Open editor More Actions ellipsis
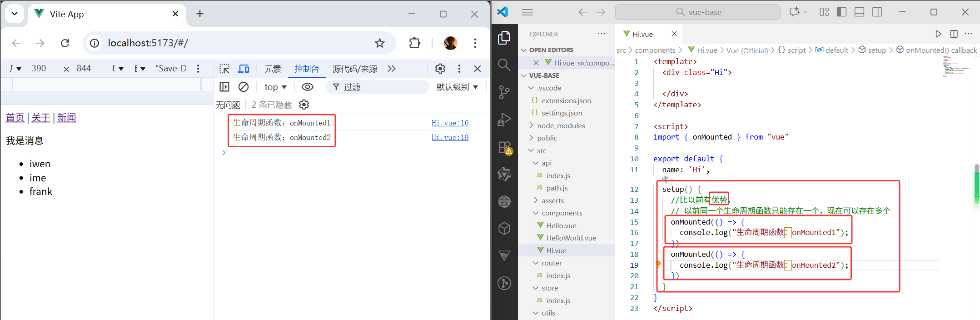This screenshot has height=320, width=980. [968, 34]
